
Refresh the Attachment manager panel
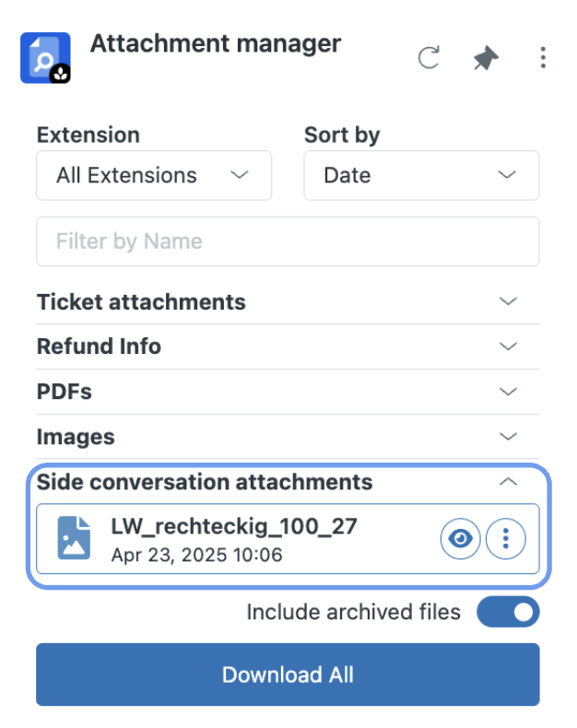tap(429, 57)
